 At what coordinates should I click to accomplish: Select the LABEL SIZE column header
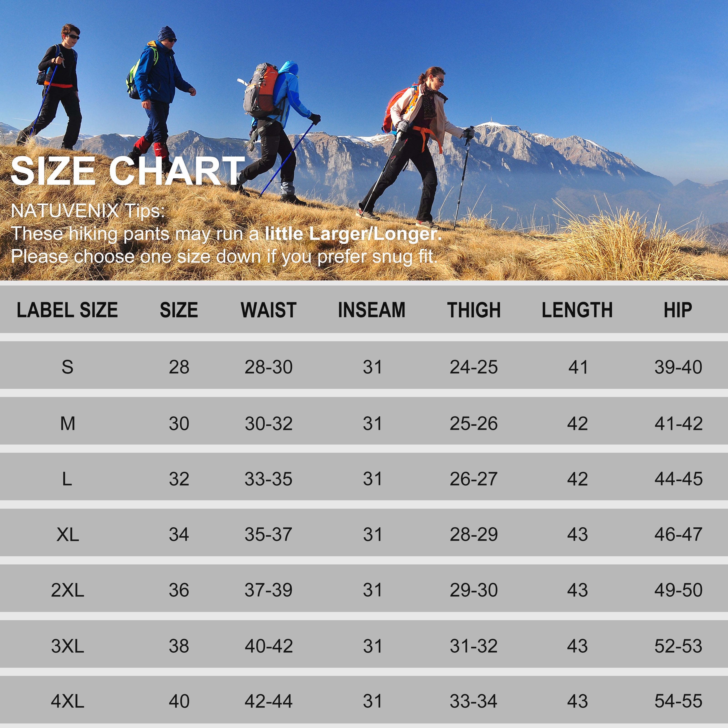point(67,310)
